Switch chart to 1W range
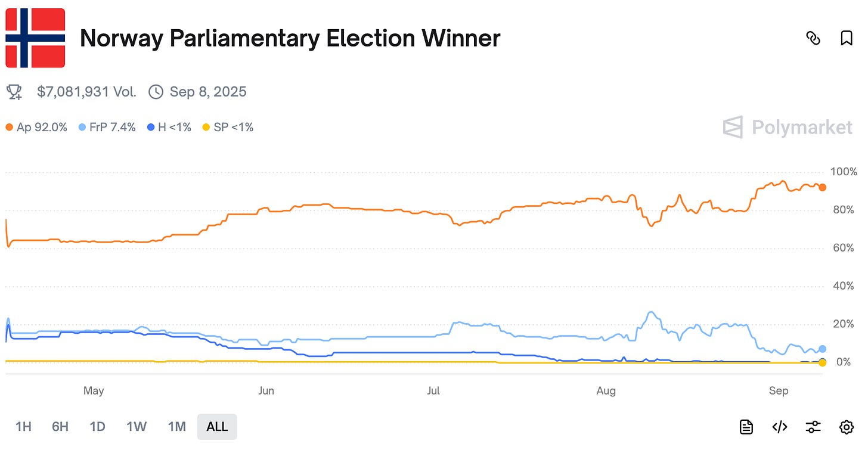Screen dimensions: 868x450 [x=137, y=427]
